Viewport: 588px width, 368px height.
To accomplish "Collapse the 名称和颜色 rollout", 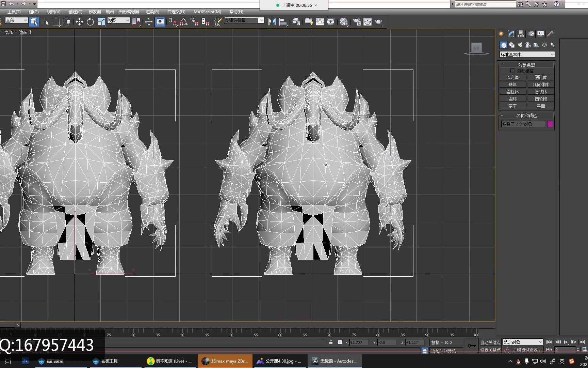I will tap(526, 116).
